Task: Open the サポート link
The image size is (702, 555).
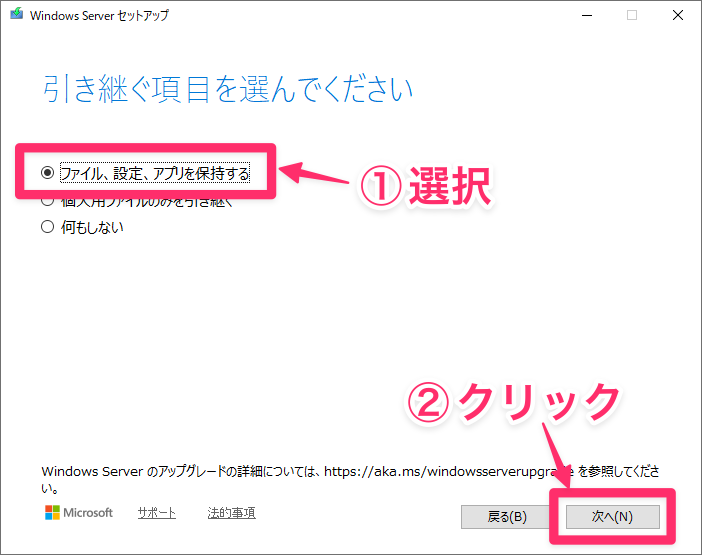Action: 156,513
